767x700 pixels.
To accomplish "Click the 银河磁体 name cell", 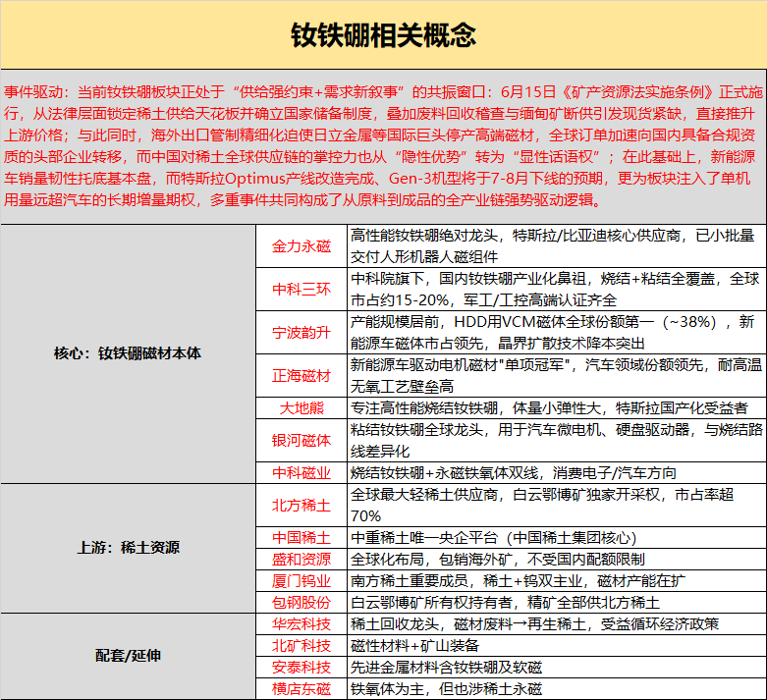I will coord(301,440).
